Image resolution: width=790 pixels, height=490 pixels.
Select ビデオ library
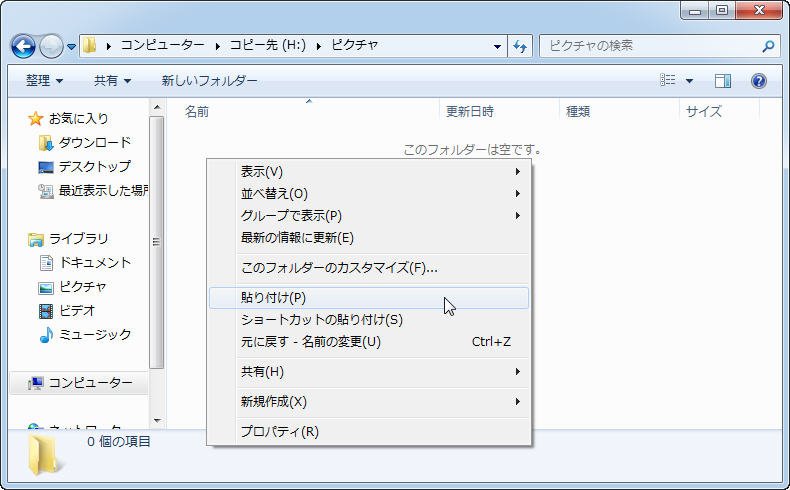coord(77,311)
